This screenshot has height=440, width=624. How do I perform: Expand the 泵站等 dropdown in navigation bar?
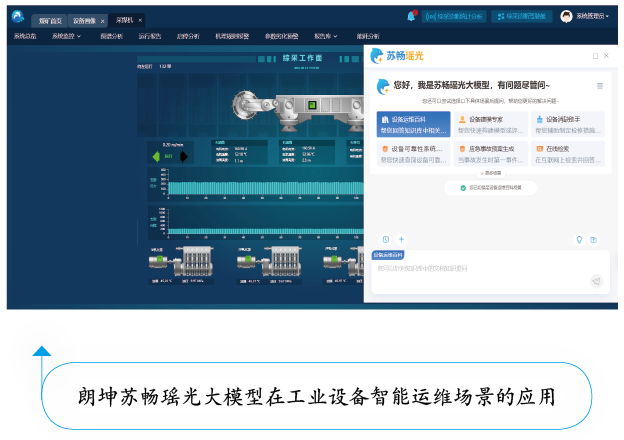pos(326,36)
